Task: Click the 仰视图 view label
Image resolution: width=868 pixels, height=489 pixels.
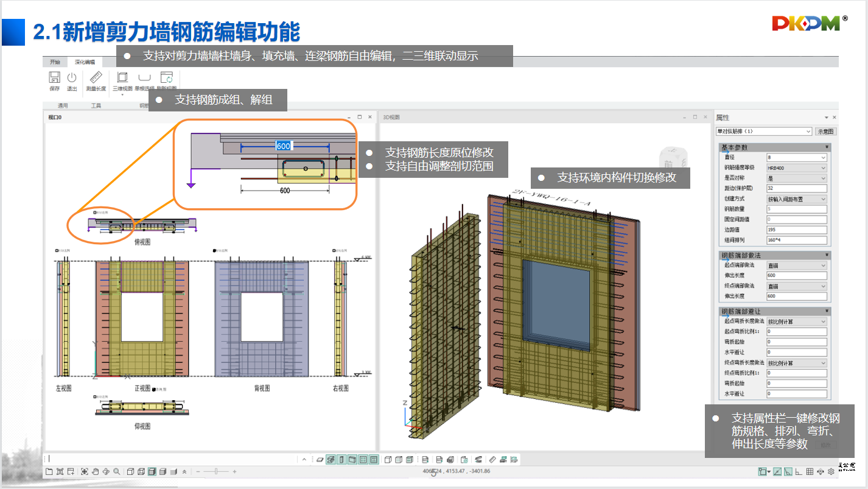Action: point(142,426)
